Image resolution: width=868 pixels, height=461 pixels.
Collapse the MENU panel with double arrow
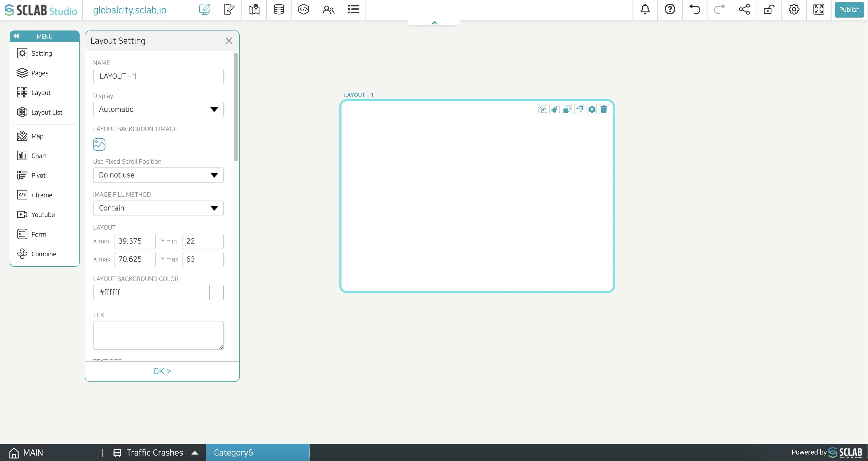point(16,36)
